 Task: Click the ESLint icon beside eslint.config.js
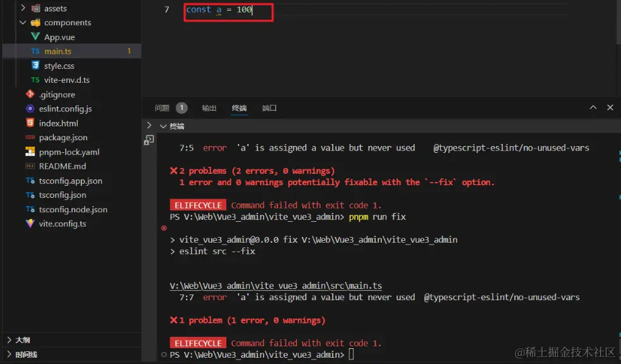[30, 109]
